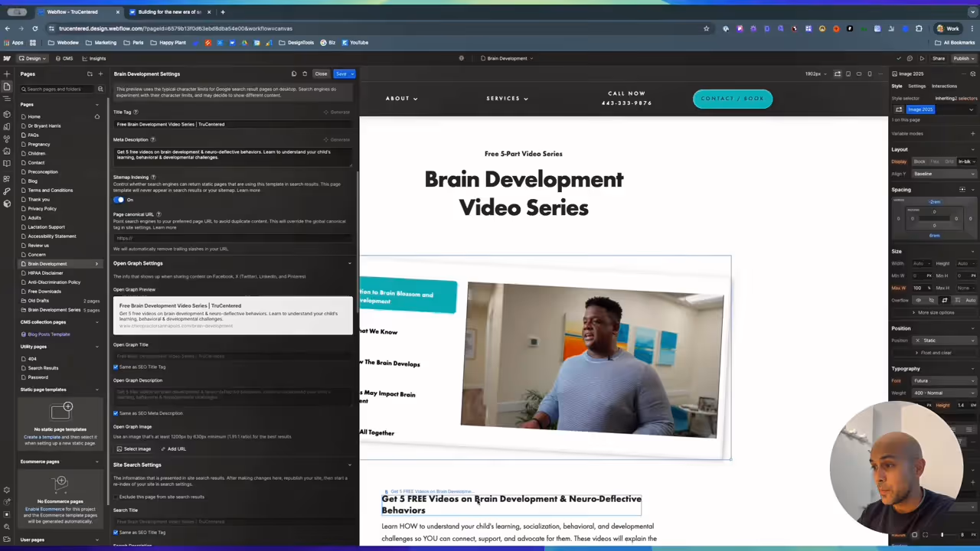The width and height of the screenshot is (980, 551).
Task: Click the add variable mode plus icon
Action: pos(972,133)
